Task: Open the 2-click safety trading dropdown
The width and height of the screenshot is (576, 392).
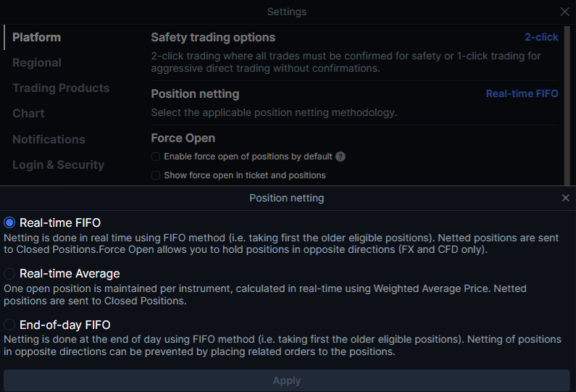Action: click(541, 37)
